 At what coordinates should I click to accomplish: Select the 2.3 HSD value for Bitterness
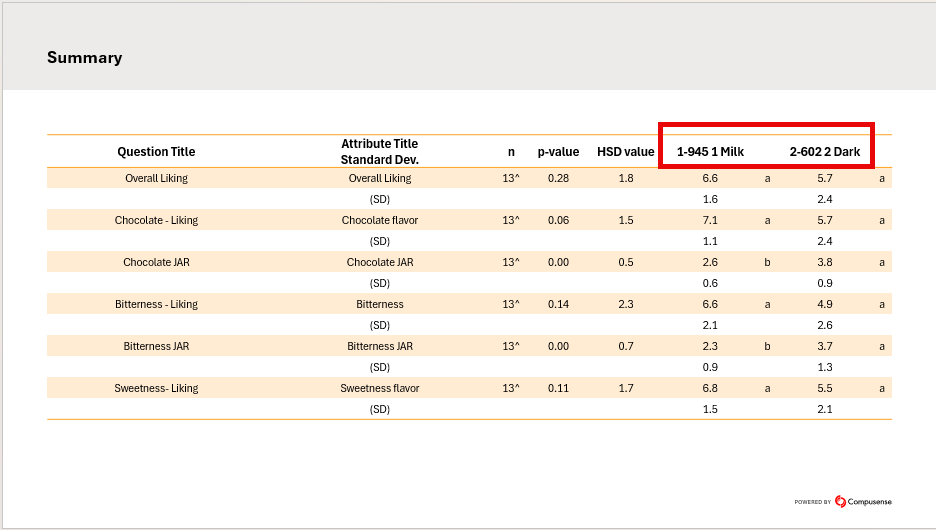pos(625,304)
